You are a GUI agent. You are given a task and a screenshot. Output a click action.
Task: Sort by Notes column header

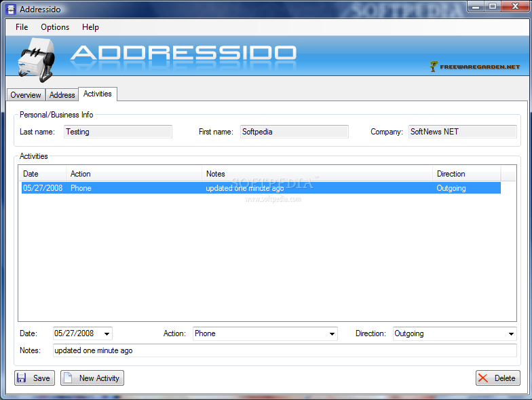pyautogui.click(x=317, y=174)
